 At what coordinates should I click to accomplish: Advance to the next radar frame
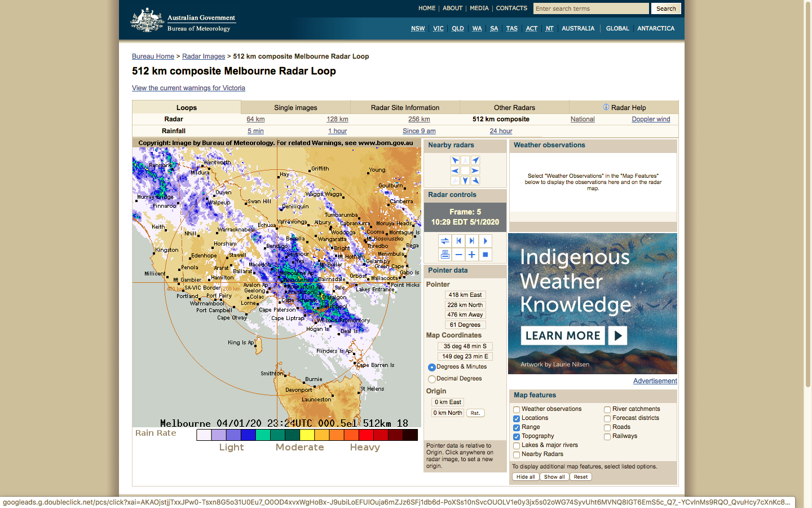pos(472,241)
